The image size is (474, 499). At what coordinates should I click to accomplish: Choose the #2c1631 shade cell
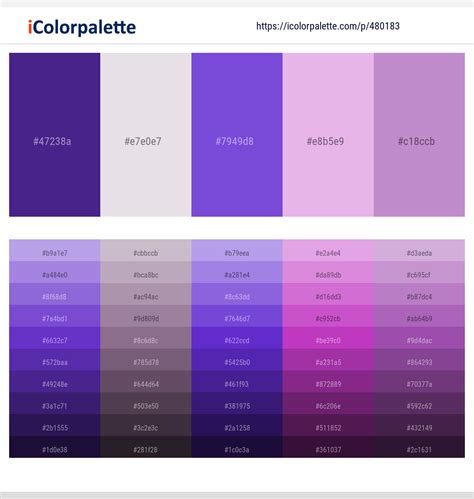click(x=419, y=447)
